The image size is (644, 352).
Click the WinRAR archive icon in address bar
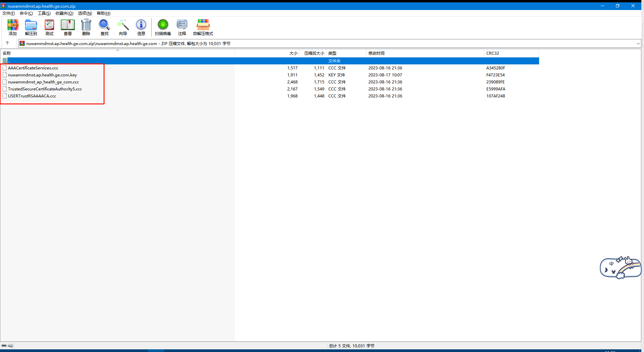point(22,43)
